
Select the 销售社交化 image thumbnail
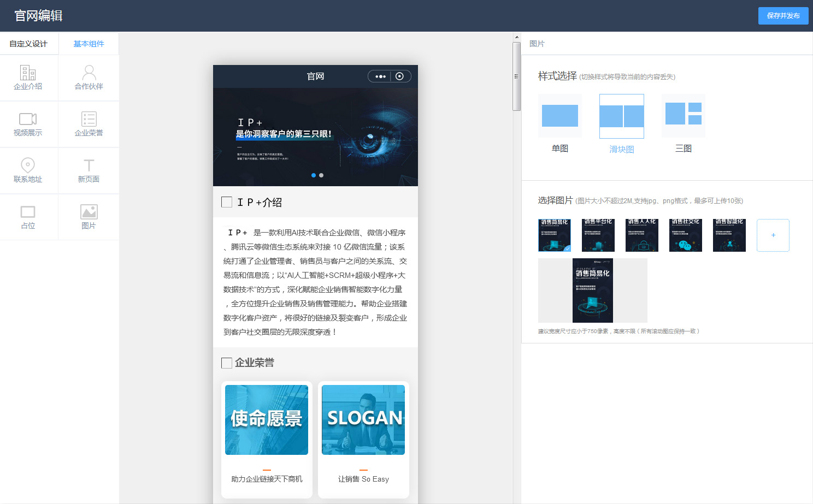[x=686, y=235]
